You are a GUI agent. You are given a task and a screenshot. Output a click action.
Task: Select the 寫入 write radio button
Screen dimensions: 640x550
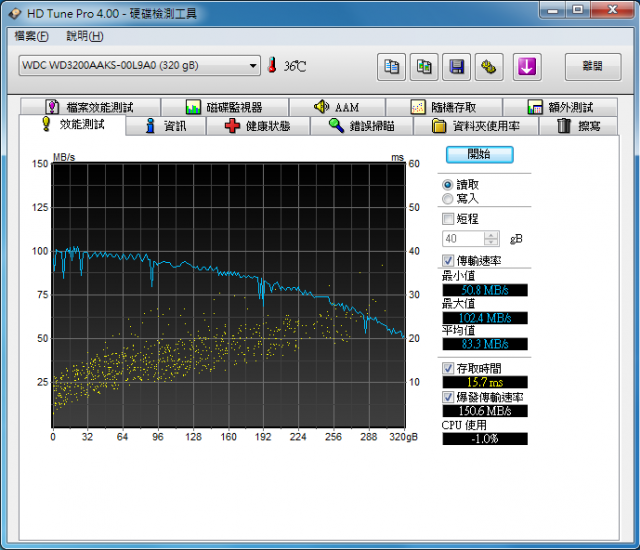448,199
